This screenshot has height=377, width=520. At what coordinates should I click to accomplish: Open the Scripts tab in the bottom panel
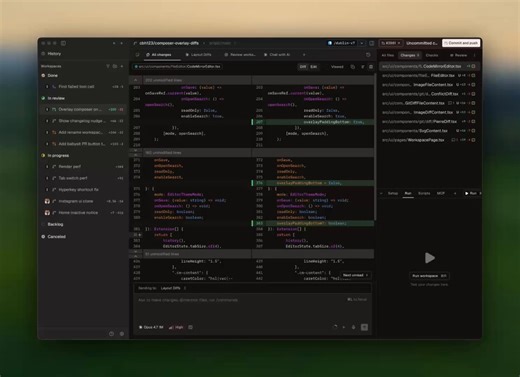click(424, 193)
